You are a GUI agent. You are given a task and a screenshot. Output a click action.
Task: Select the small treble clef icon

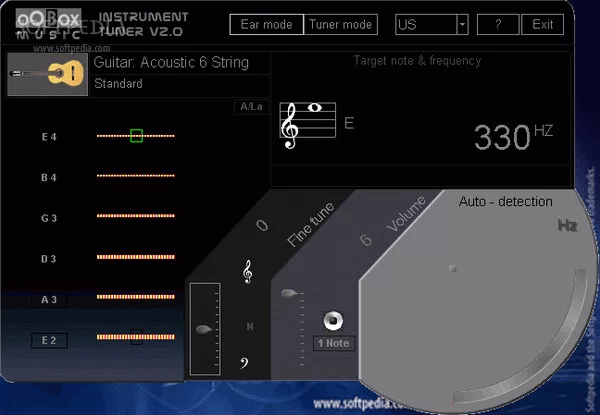click(248, 272)
